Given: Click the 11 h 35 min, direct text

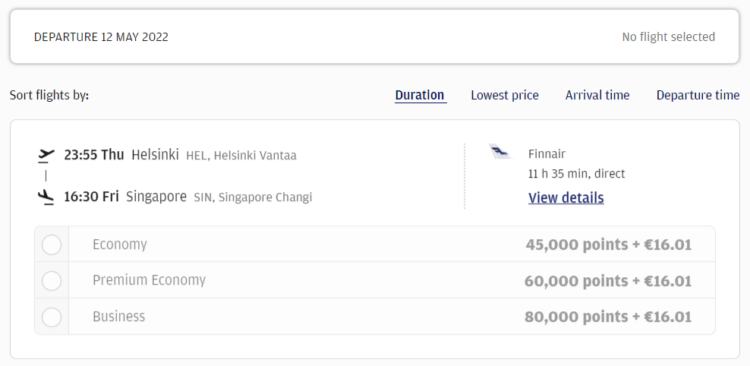Looking at the screenshot, I should point(576,174).
